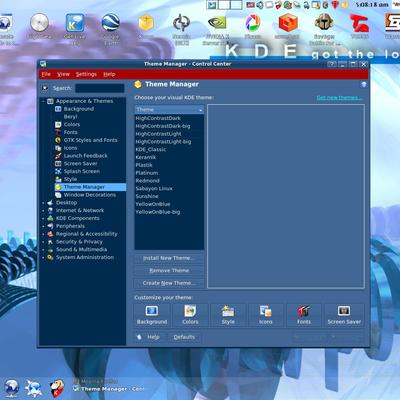Expand the Security & Privacy category
400x400 pixels.
coord(43,242)
